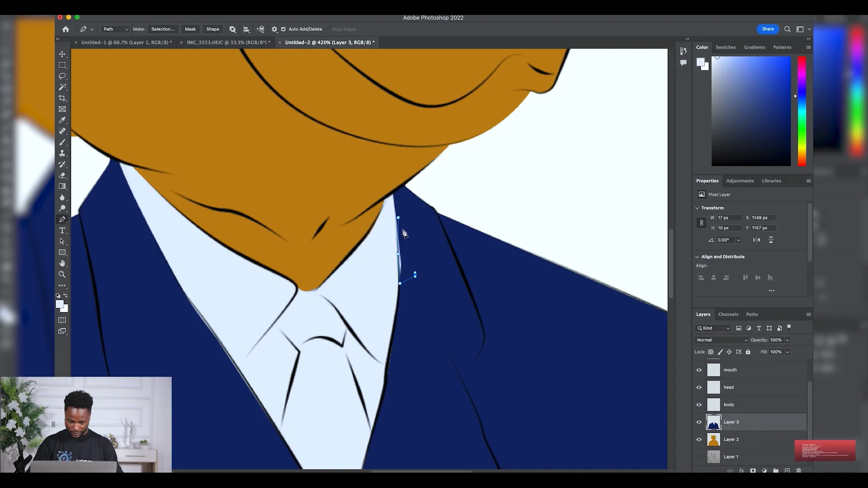Click the Share button
This screenshot has height=488, width=868.
768,29
